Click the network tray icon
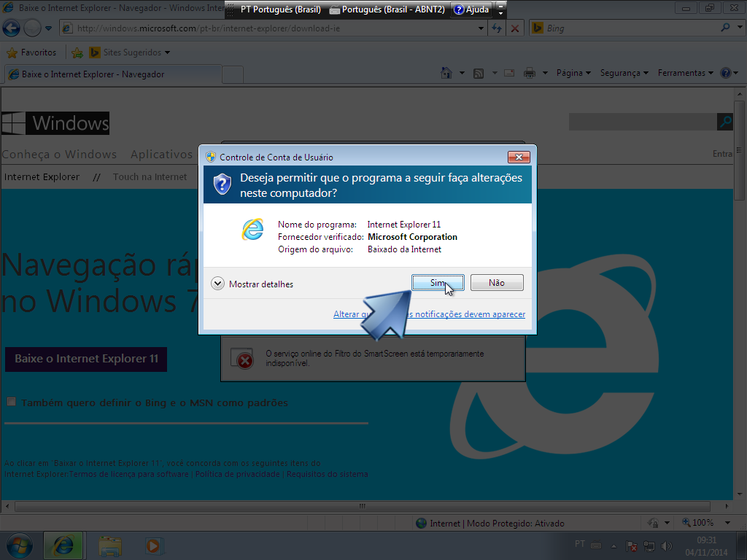 (649, 546)
